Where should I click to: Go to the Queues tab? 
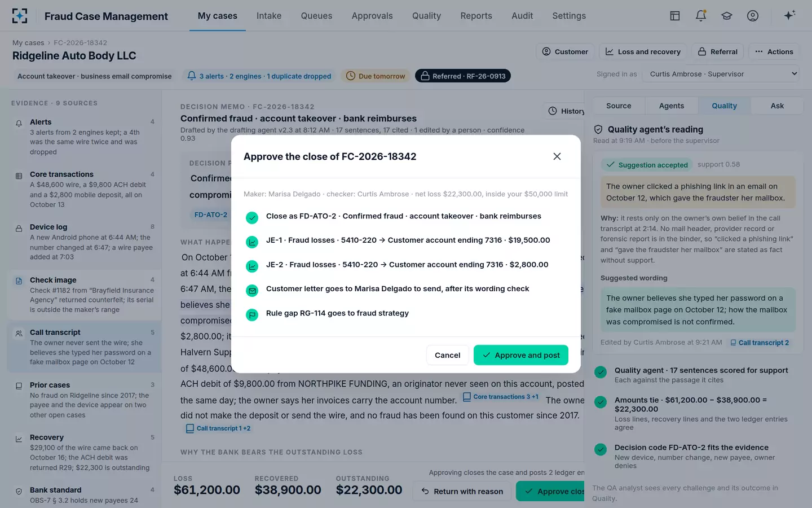(316, 16)
